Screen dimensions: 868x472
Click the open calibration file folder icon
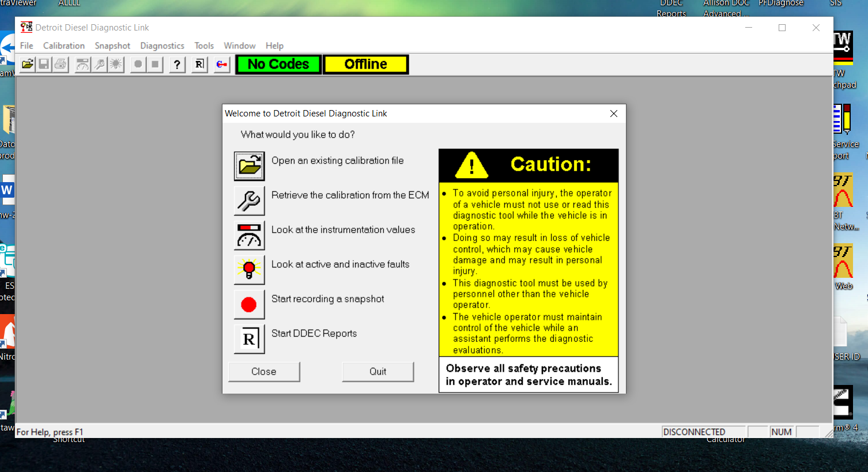click(249, 166)
